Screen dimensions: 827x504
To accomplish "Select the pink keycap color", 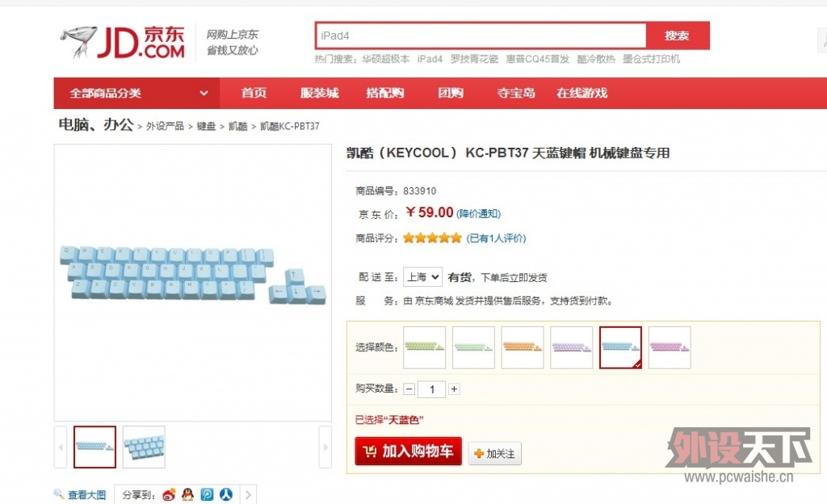I will [x=670, y=347].
